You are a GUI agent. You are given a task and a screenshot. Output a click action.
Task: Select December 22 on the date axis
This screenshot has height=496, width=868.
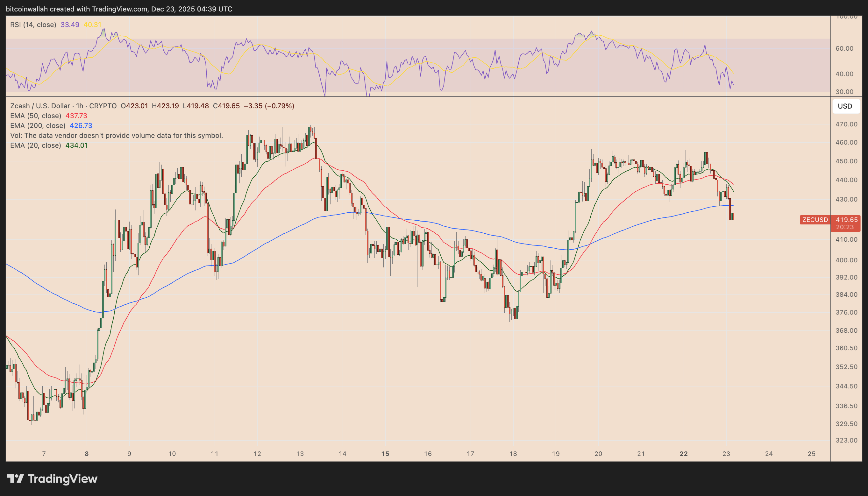pyautogui.click(x=684, y=453)
